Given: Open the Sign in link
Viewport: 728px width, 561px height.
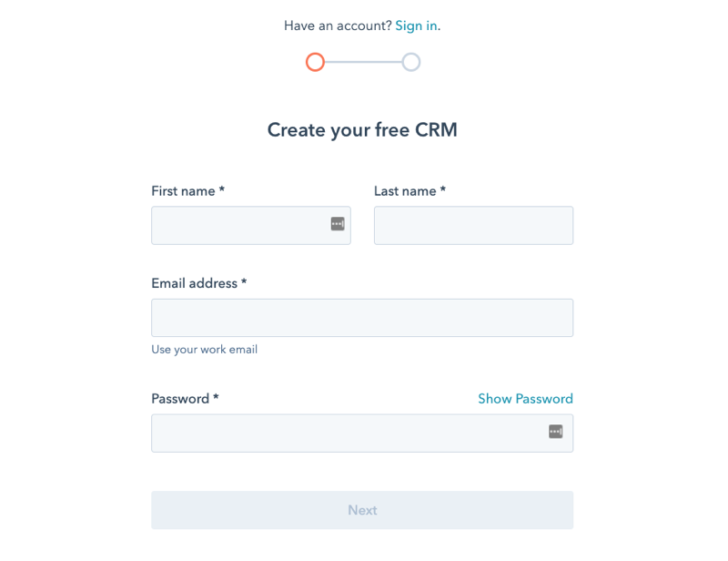Looking at the screenshot, I should [416, 25].
